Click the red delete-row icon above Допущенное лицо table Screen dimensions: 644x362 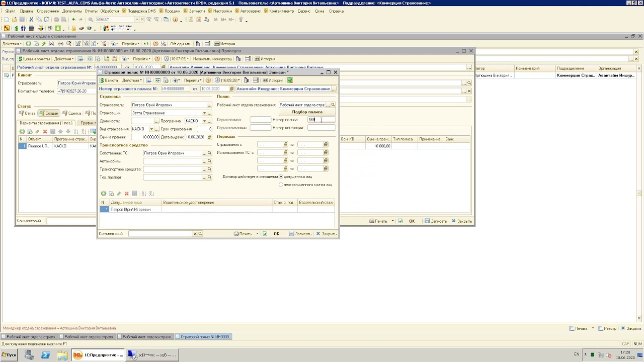127,194
